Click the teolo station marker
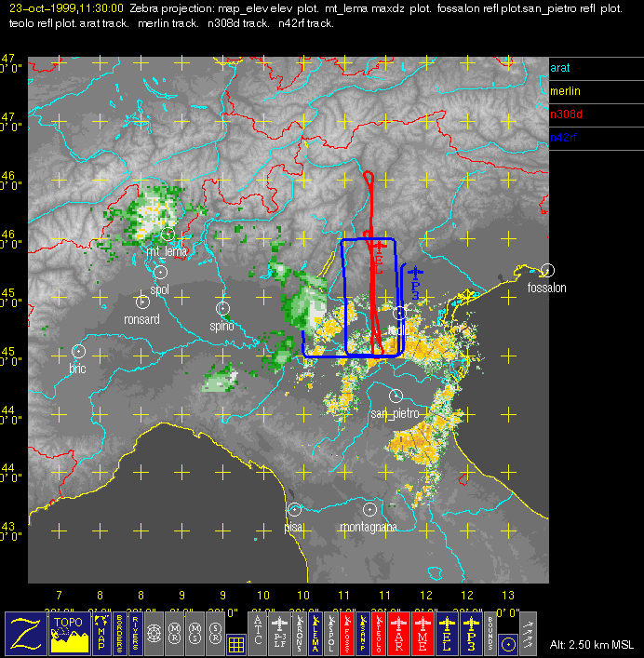The height and width of the screenshot is (658, 644). pos(399,313)
